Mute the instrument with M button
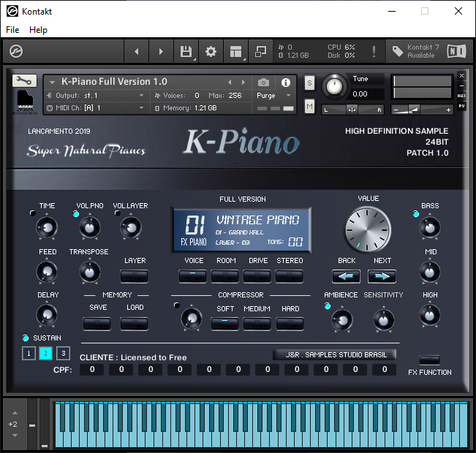This screenshot has height=453, width=476. [x=309, y=106]
